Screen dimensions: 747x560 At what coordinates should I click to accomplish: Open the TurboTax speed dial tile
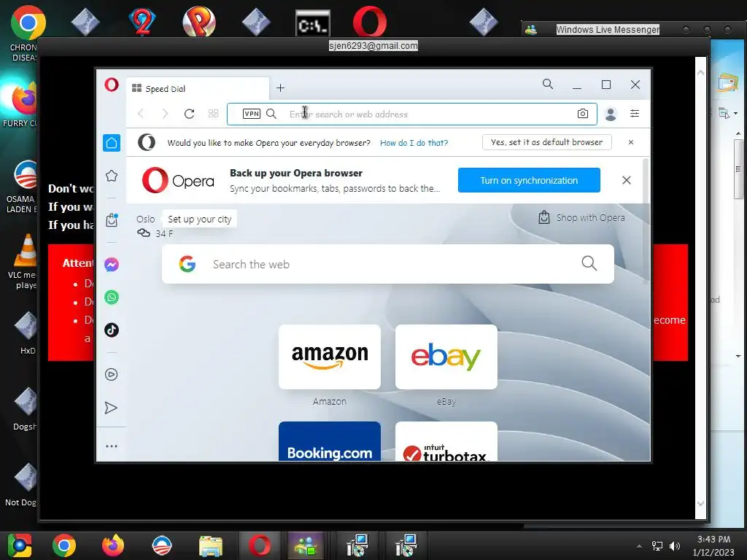446,441
